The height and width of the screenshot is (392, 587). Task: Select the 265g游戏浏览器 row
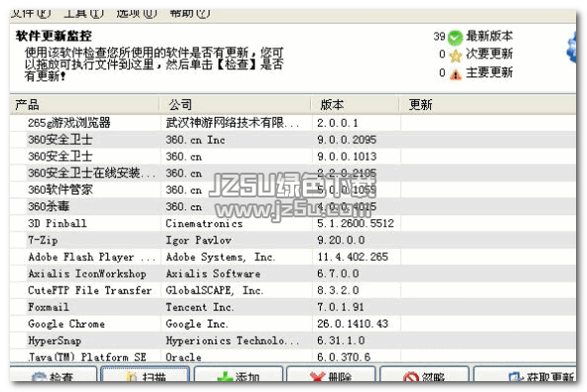tap(293, 123)
